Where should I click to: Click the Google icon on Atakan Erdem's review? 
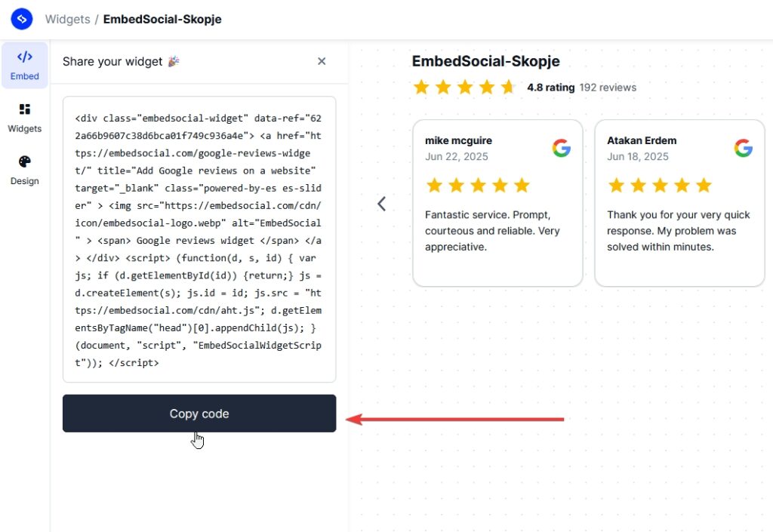(x=744, y=148)
